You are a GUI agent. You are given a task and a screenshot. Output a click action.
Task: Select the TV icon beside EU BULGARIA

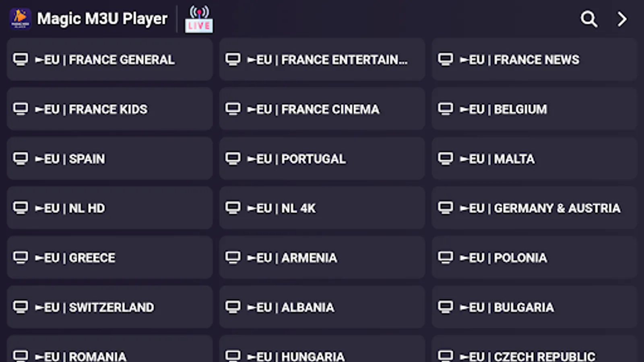(x=446, y=307)
